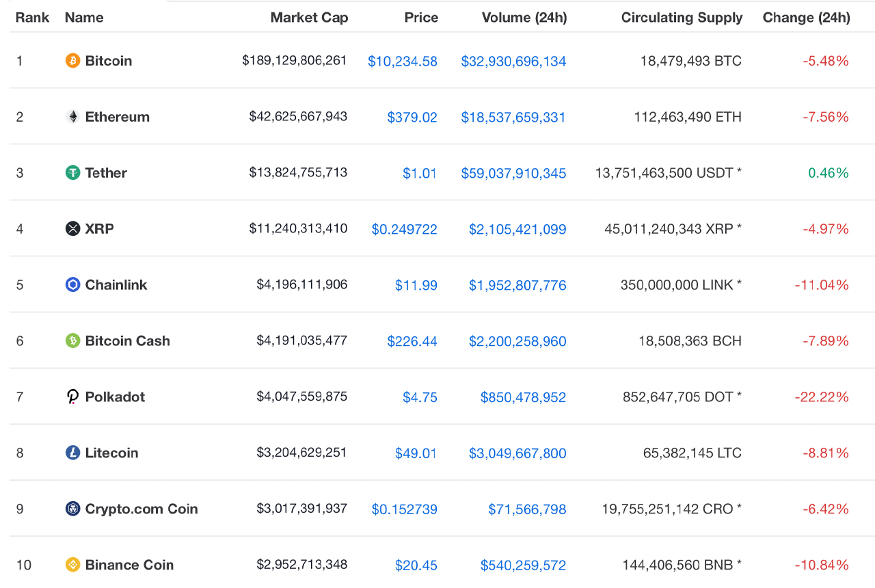Image resolution: width=875 pixels, height=588 pixels.
Task: Click the Ethereum logo icon
Action: [72, 117]
